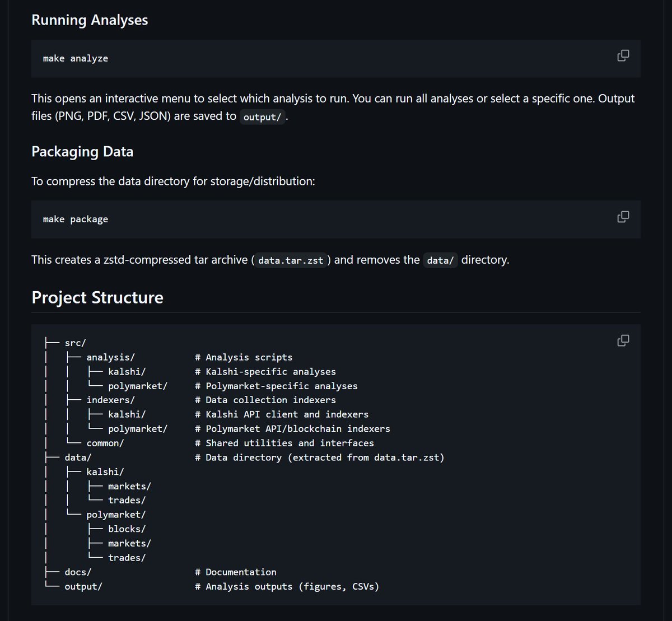This screenshot has width=672, height=621.
Task: Click the 'src/' tree row
Action: point(75,343)
